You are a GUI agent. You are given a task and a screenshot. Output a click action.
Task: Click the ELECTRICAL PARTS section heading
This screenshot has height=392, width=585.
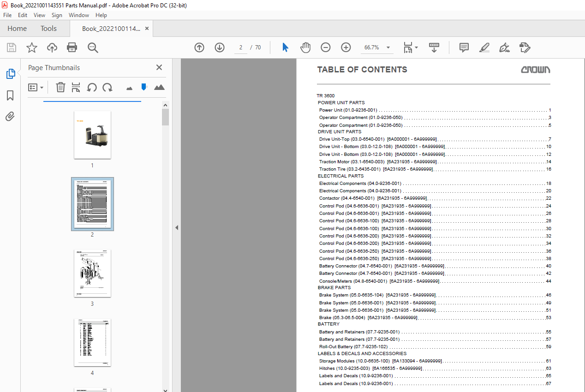340,176
